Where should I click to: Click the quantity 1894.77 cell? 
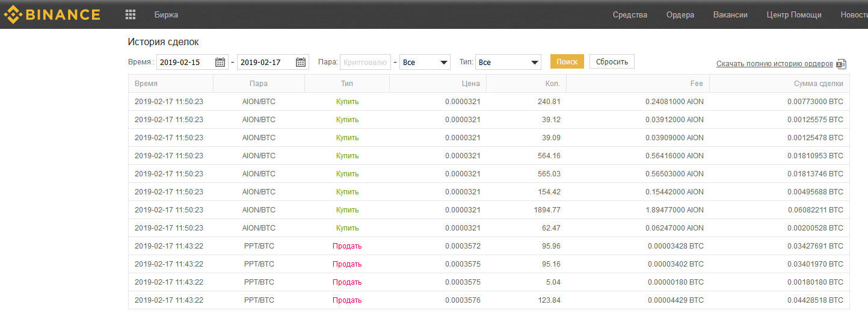coord(547,210)
